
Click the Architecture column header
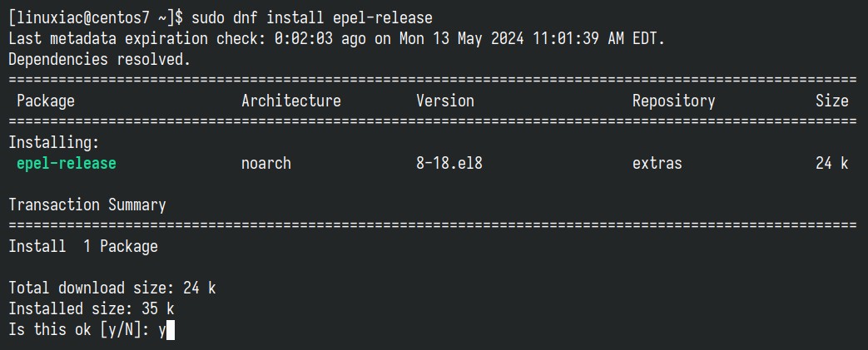pyautogui.click(x=291, y=101)
